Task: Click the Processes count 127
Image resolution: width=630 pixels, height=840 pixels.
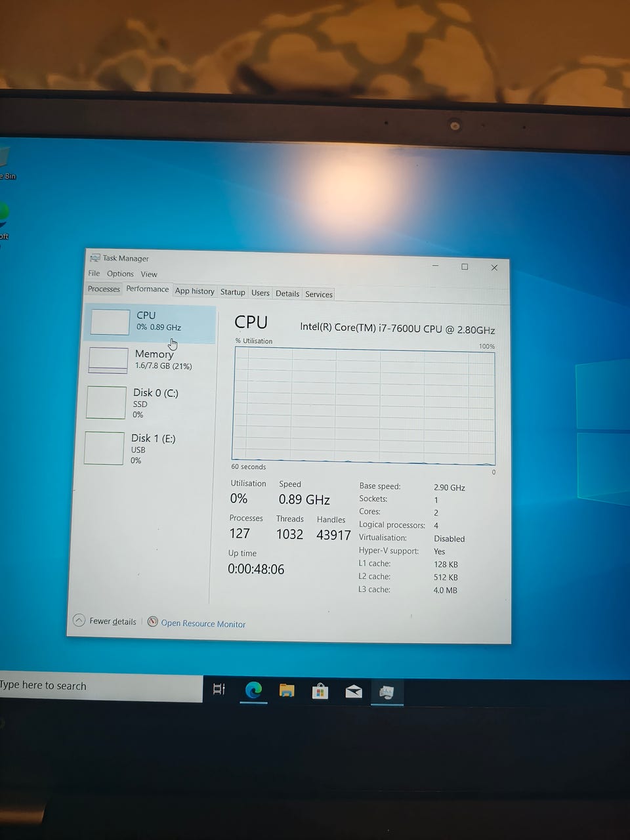Action: (240, 534)
